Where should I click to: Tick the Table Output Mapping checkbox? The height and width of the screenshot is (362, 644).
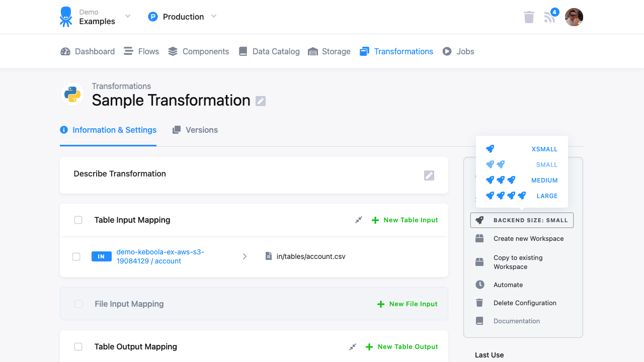tap(78, 346)
